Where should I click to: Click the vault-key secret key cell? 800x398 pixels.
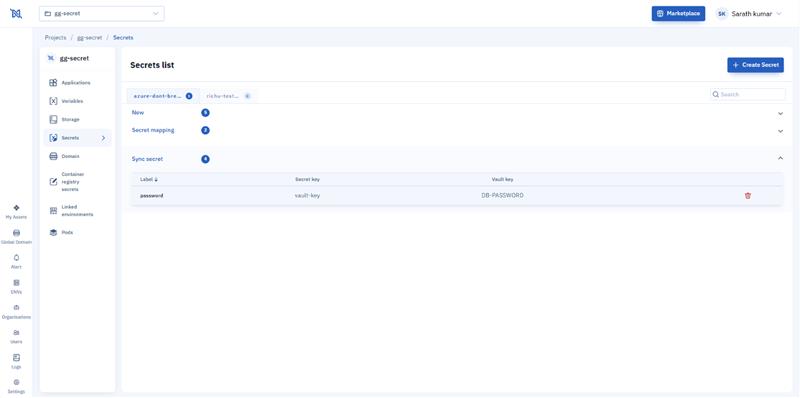click(x=308, y=195)
